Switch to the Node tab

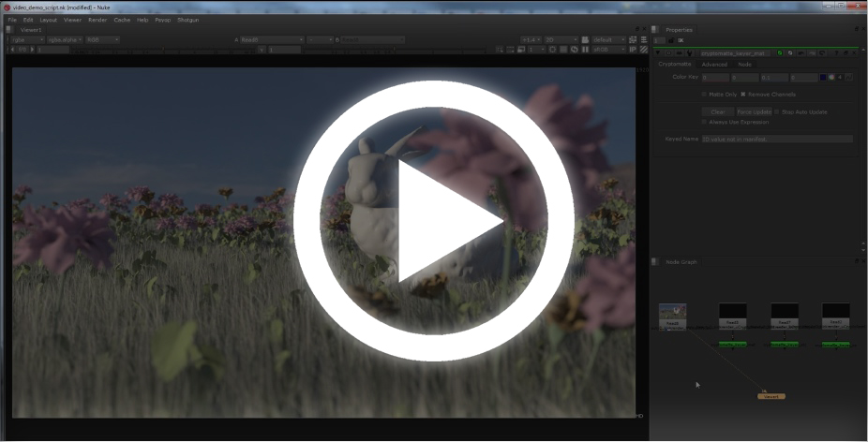click(744, 65)
